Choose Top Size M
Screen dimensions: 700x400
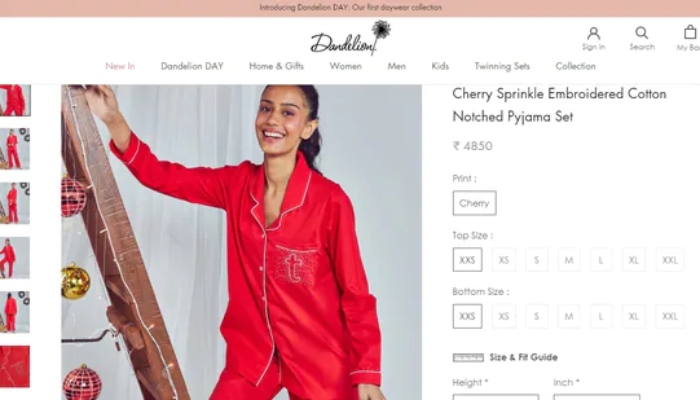(569, 260)
